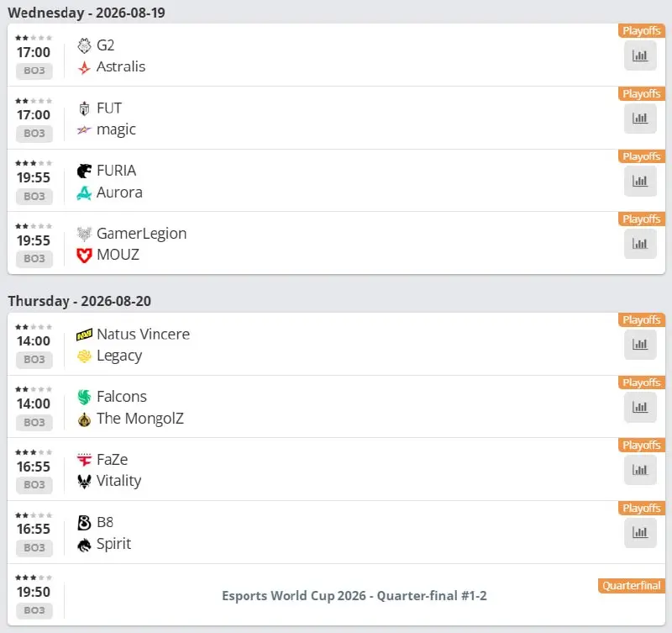Open stats icon for FUT vs magic
This screenshot has height=633, width=672.
point(640,119)
